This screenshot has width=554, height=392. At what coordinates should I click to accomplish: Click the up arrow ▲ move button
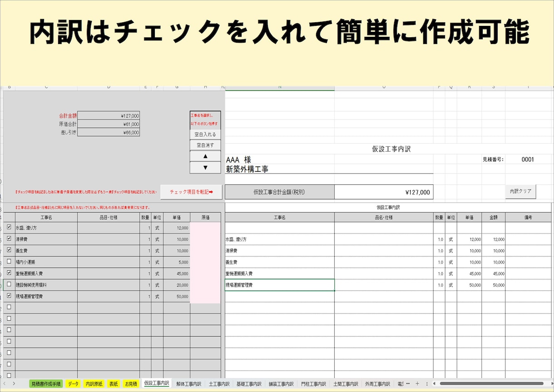pyautogui.click(x=205, y=156)
